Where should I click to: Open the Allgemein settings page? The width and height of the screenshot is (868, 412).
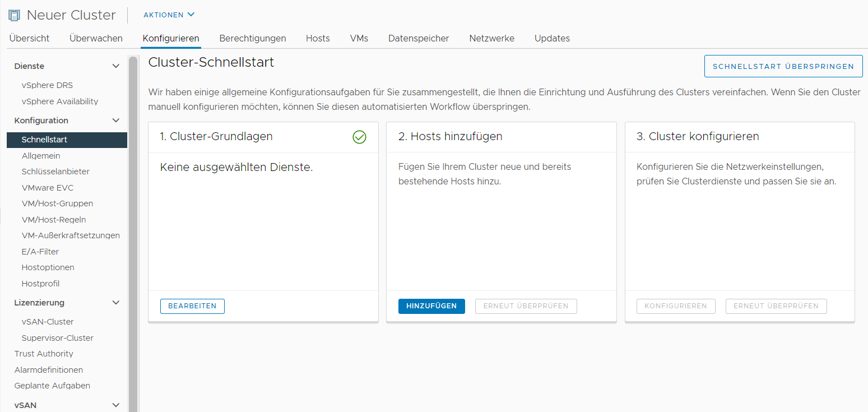tap(41, 156)
